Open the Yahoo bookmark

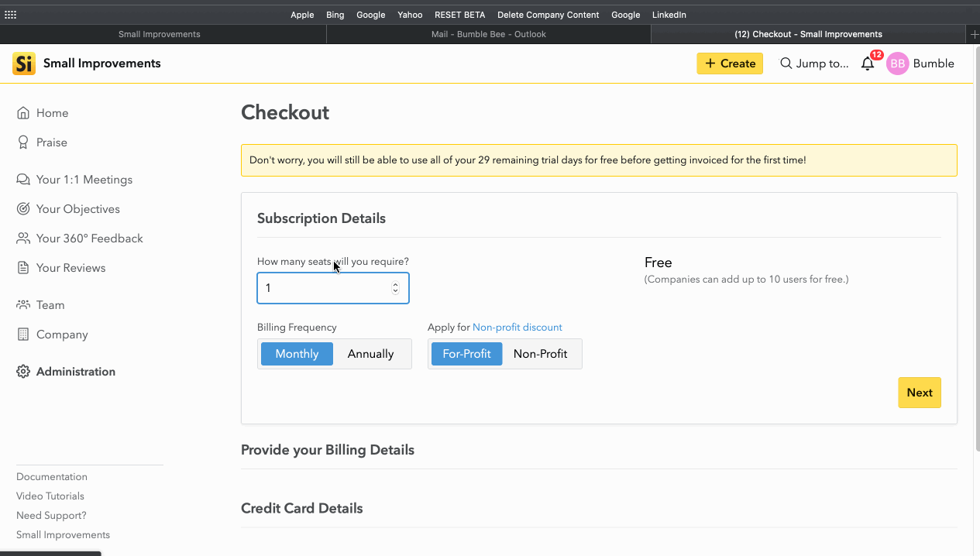pos(410,15)
